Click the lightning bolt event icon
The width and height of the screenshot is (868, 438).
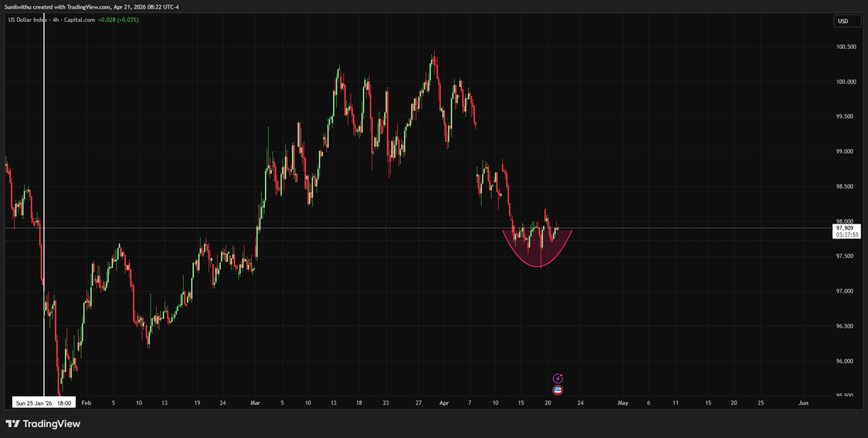pyautogui.click(x=558, y=378)
